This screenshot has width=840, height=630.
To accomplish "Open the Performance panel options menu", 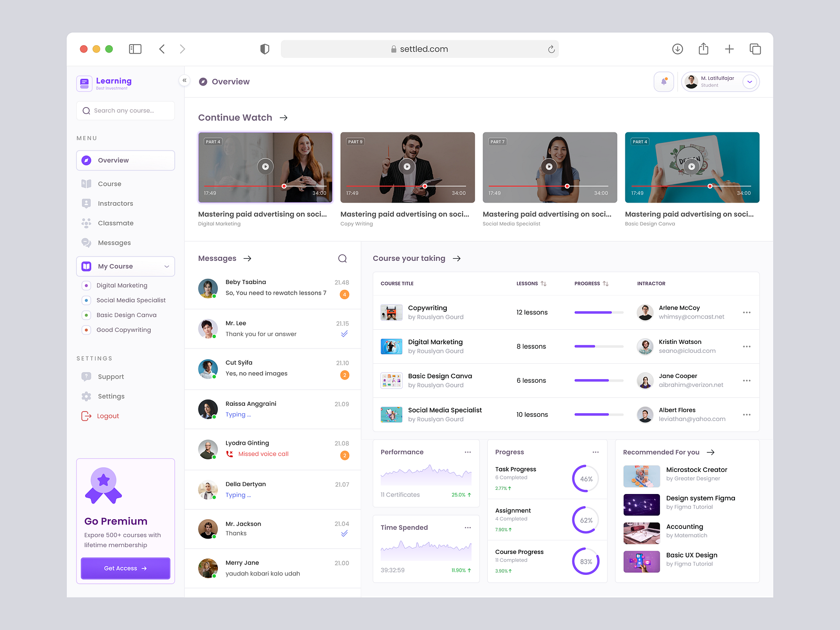I will tap(467, 451).
